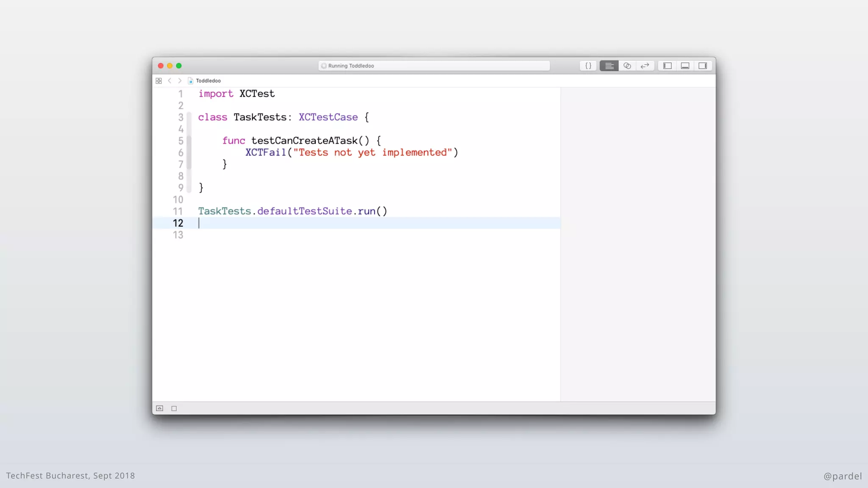Toggle the bottom Debug area panel
868x488 pixels.
[x=685, y=66]
